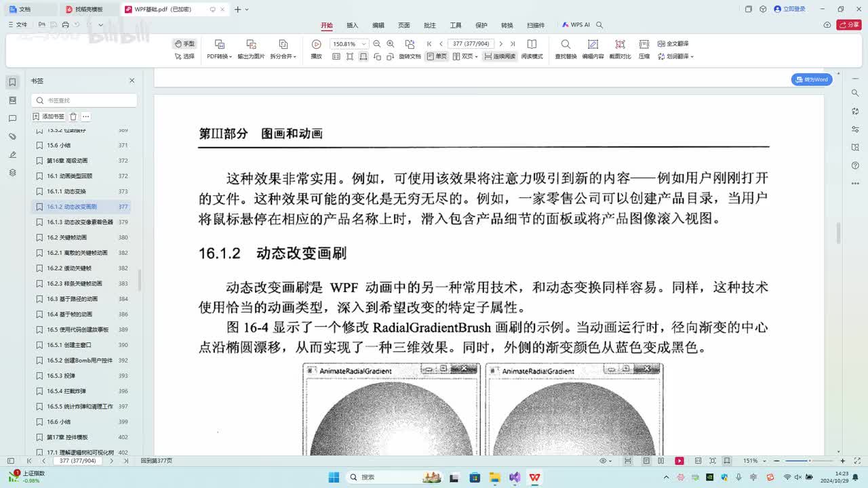Image resolution: width=868 pixels, height=488 pixels.
Task: Open the 文件 file menu
Action: (x=18, y=24)
